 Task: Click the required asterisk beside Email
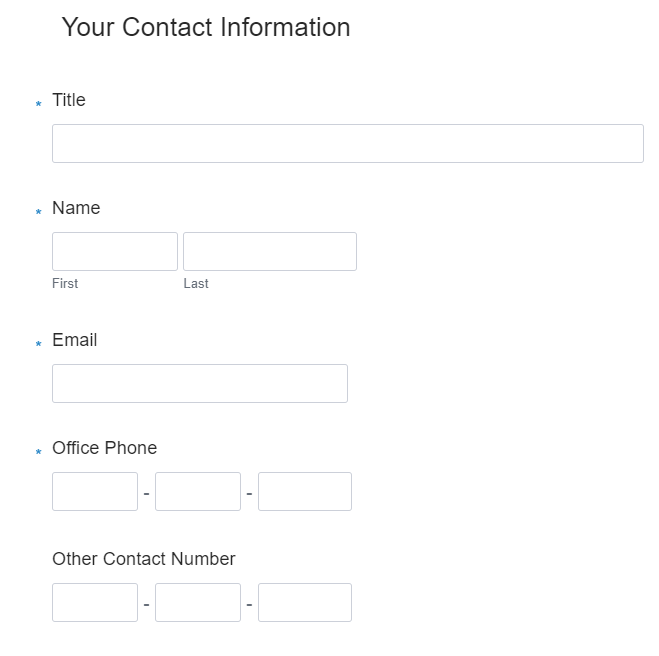pyautogui.click(x=39, y=344)
